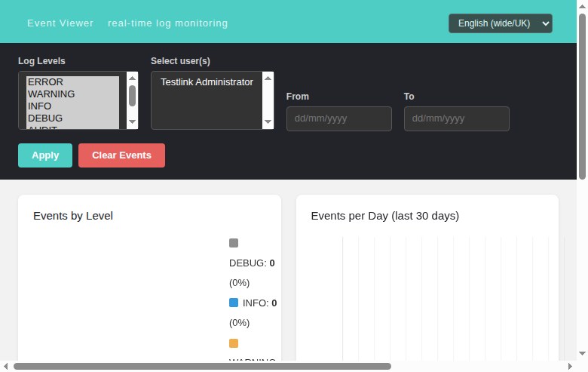
Task: Select WARNING in Log Levels list
Action: [x=73, y=94]
